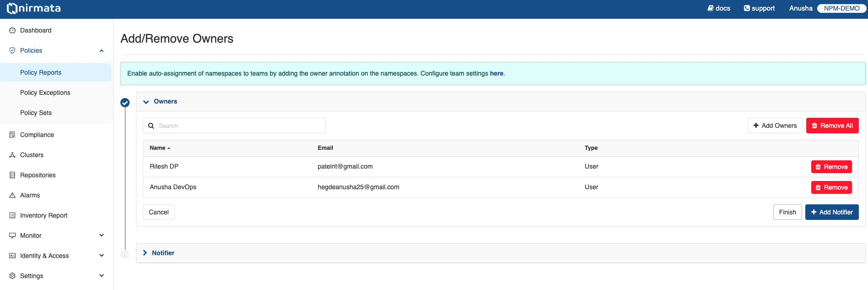Click the Type column header
This screenshot has height=290, width=868.
point(591,148)
